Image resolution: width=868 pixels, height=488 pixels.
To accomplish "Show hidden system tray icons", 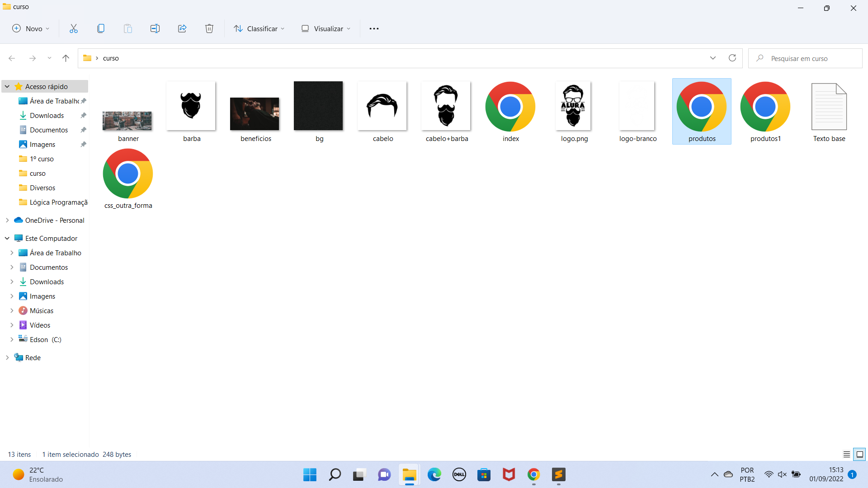I will (714, 474).
